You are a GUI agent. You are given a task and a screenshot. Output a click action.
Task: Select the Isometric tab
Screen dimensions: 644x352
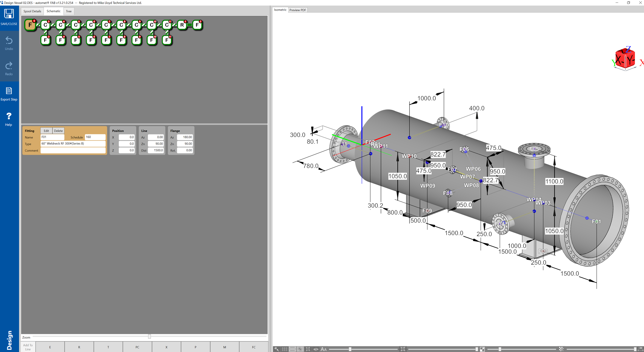(x=280, y=10)
